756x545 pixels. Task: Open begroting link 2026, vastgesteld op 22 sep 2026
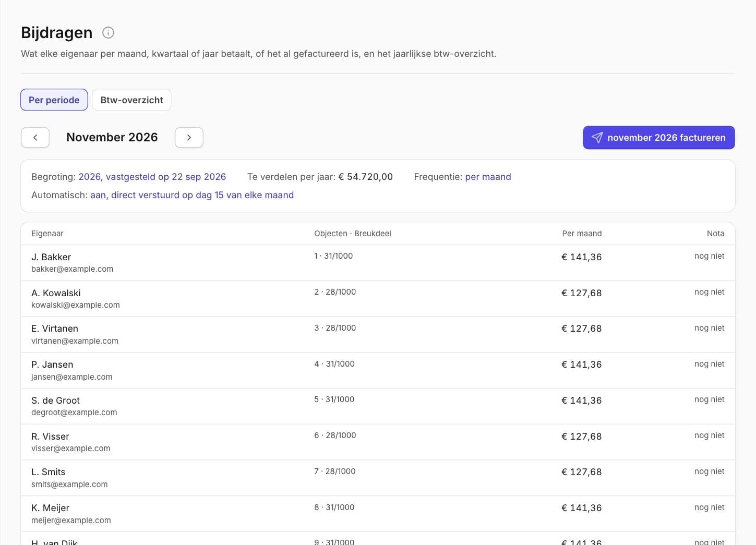click(152, 177)
